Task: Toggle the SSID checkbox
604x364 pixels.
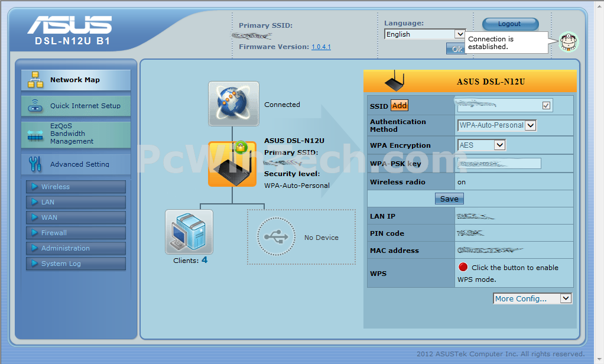Action: (546, 106)
